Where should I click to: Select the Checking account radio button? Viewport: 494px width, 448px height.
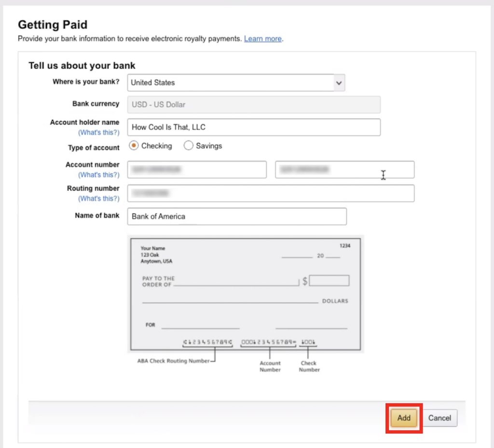[x=133, y=145]
